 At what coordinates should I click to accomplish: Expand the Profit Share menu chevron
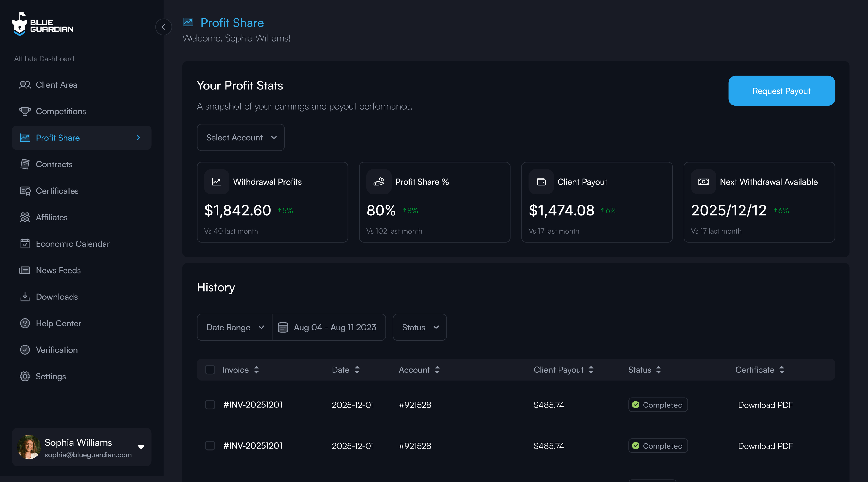tap(138, 138)
